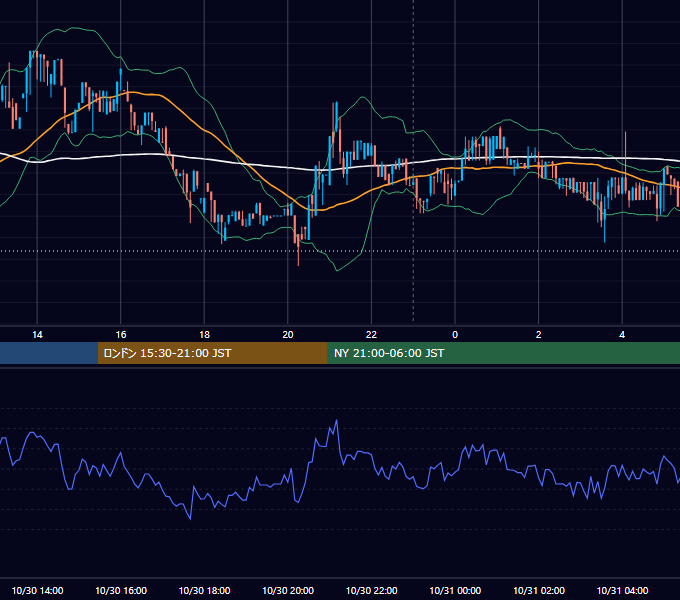This screenshot has height=600, width=680.
Task: Click the hour label 14 on price chart axis
Action: click(x=37, y=335)
